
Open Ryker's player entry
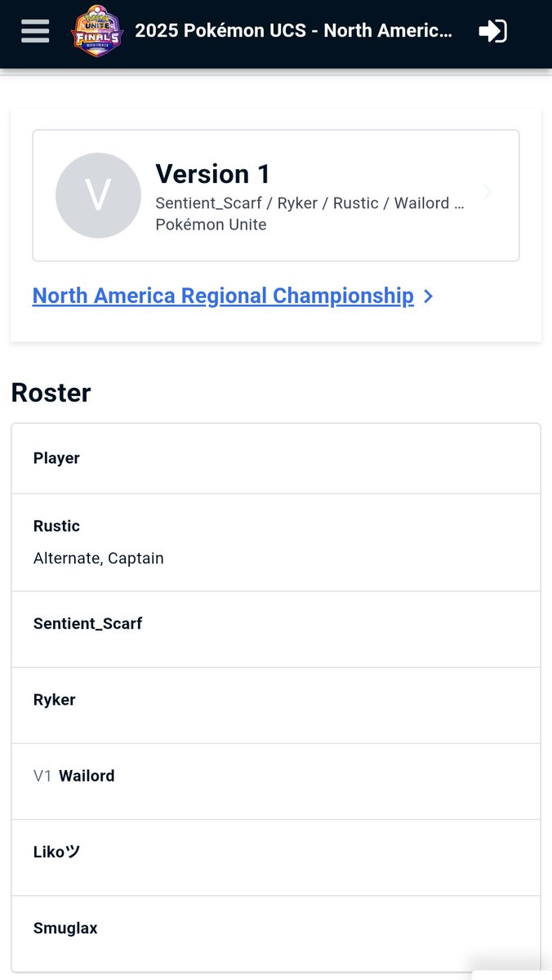[x=276, y=705]
